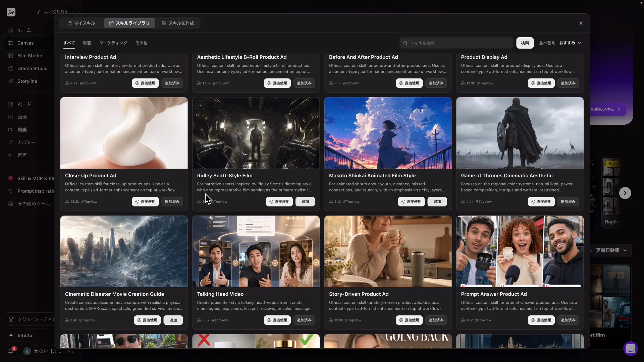The image size is (644, 362).
Task: Open the 並べ替え おすすめ sort dropdown
Action: (x=560, y=43)
